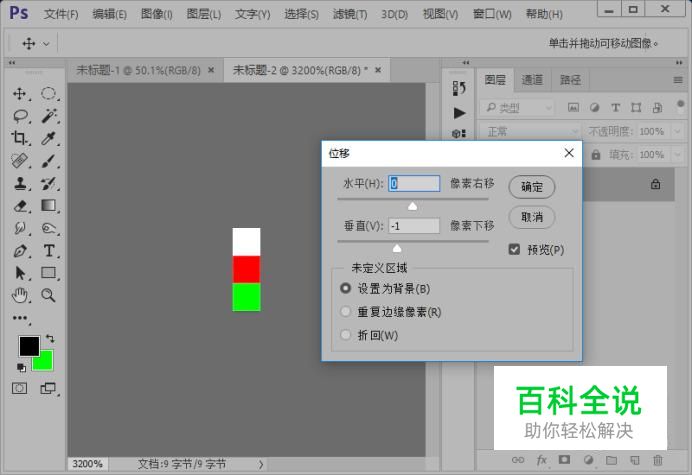The image size is (692, 475).
Task: Open the Layers panel options menu
Action: click(678, 80)
